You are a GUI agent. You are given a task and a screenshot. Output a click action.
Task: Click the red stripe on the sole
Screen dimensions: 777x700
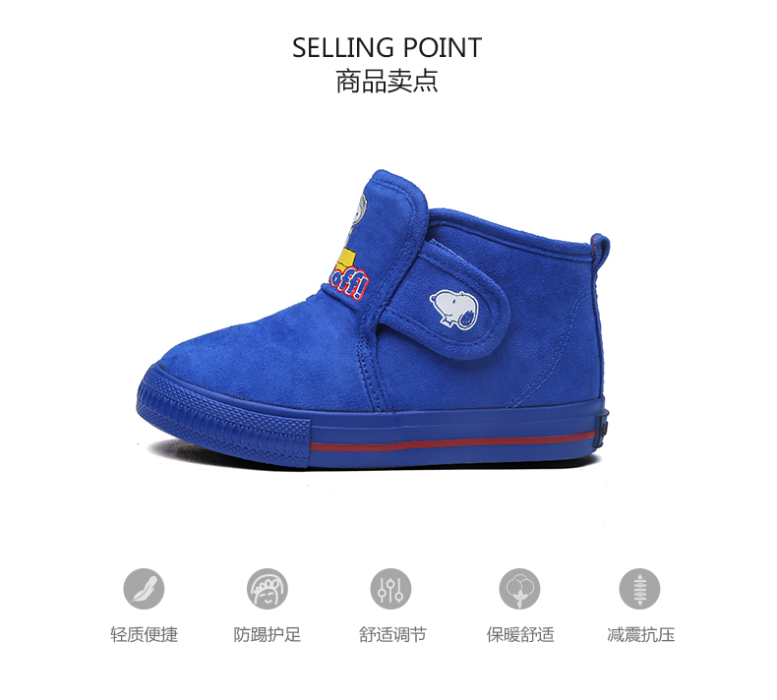453,441
